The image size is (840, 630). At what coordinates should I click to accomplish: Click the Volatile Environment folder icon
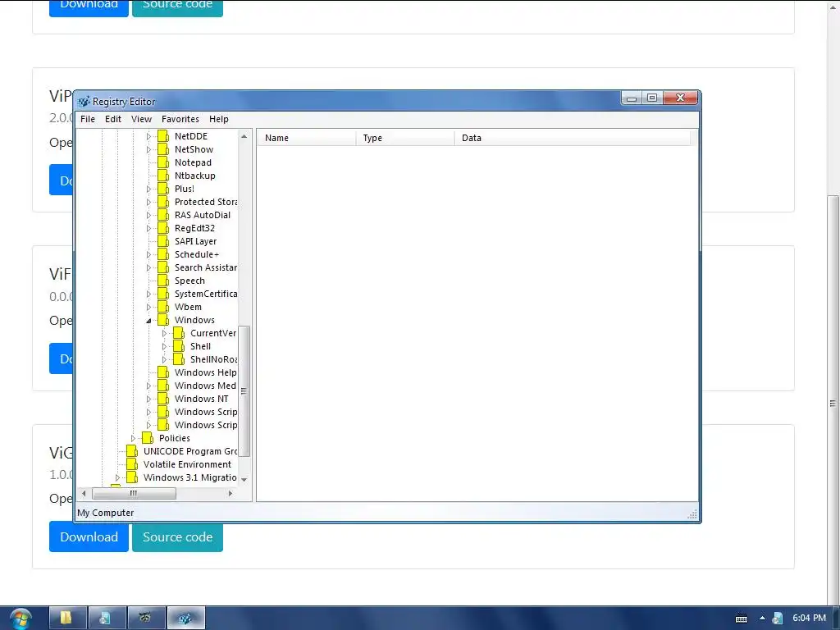132,464
